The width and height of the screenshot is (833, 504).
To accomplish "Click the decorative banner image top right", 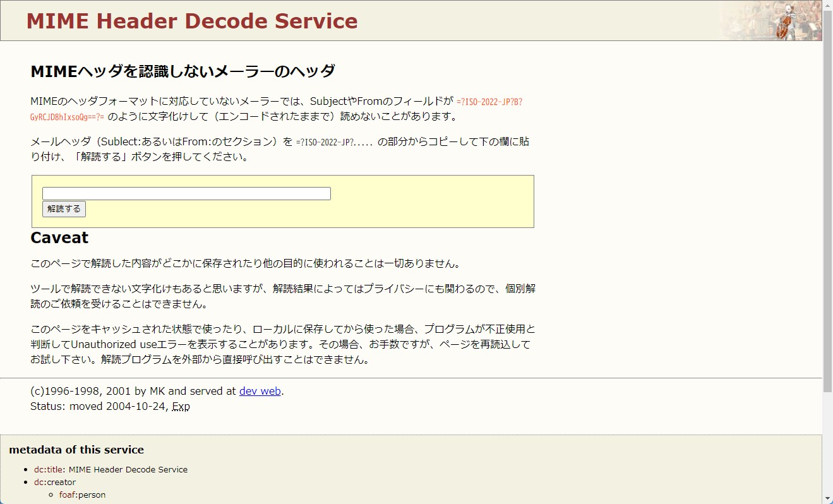I will (770, 20).
